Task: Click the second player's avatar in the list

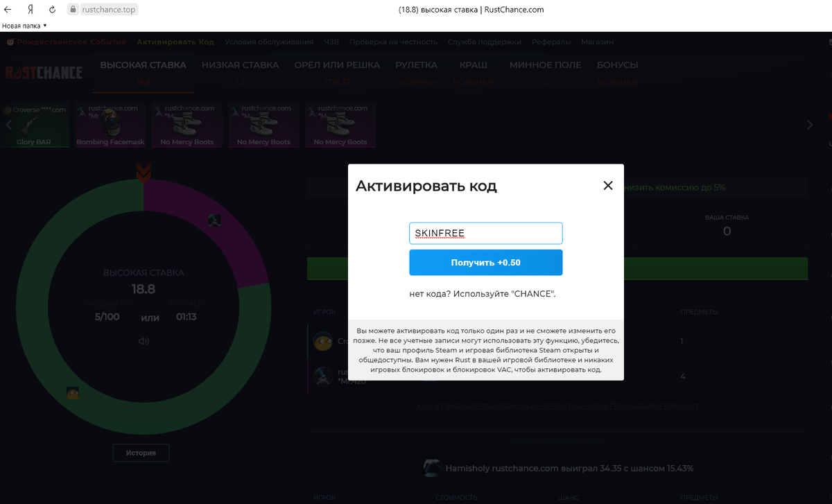Action: point(322,376)
